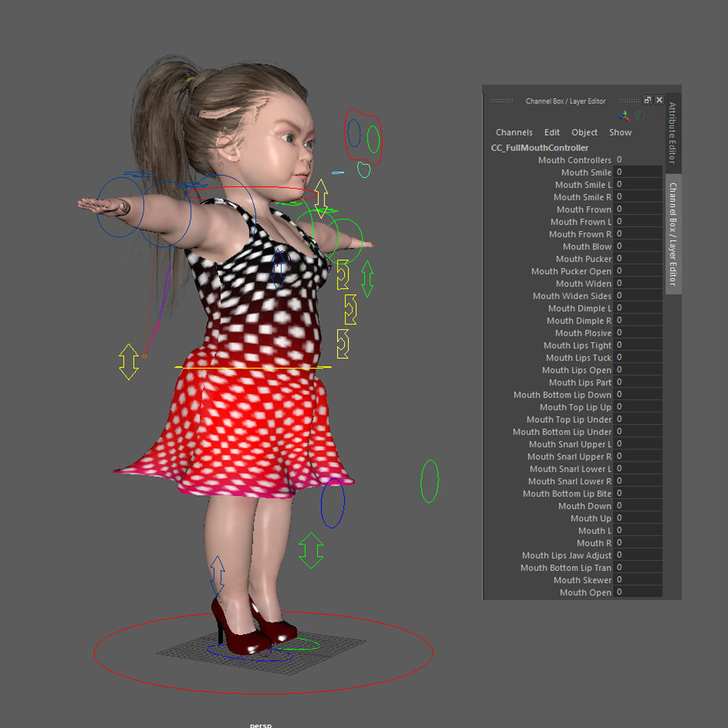728x728 pixels.
Task: Click the red key manipulator icon top right
Action: (655, 117)
